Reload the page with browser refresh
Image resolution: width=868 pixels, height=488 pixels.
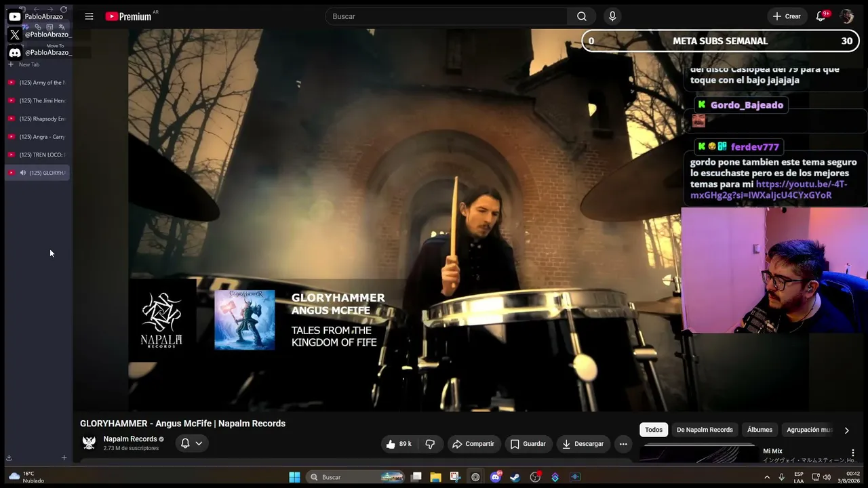point(64,9)
